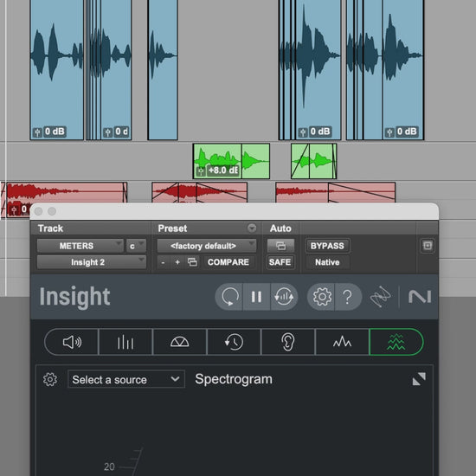Viewport: 476px width, 476px height.
Task: Select the previous preset with minus
Action: point(163,262)
